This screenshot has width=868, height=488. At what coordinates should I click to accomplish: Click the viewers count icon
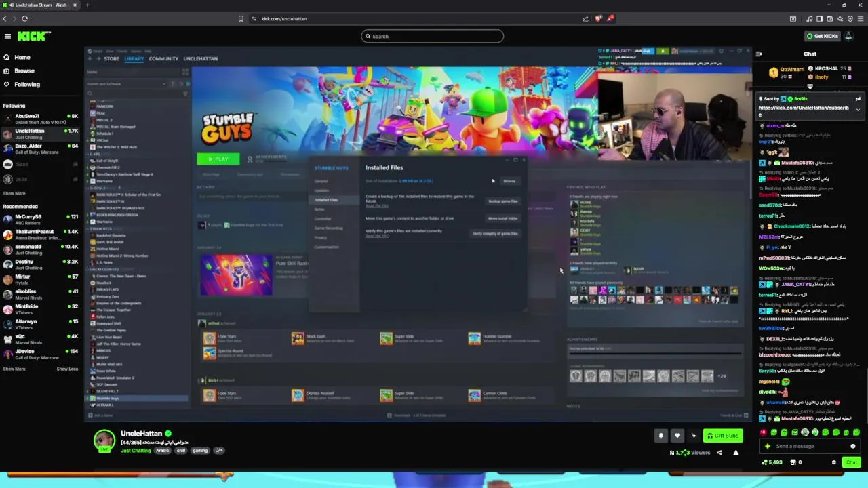click(x=672, y=453)
